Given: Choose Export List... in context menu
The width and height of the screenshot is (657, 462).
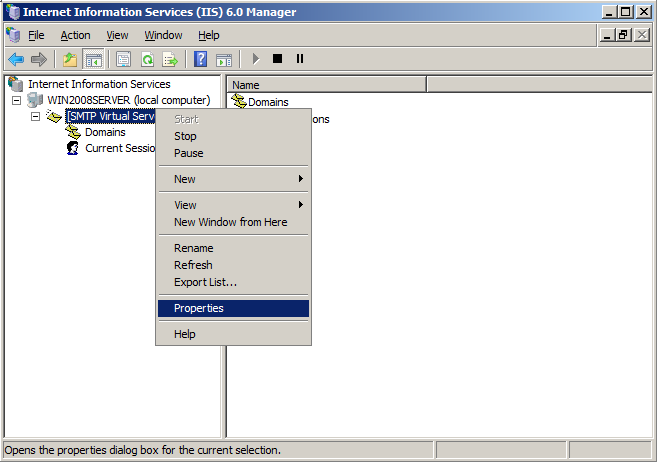Looking at the screenshot, I should (233, 282).
